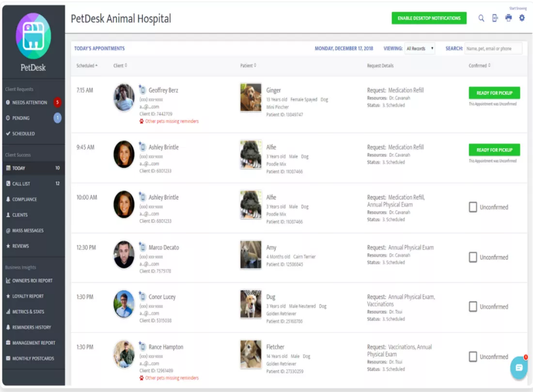Screen dimensions: 533x392
Task: Select Today in sidebar
Action: point(33,168)
